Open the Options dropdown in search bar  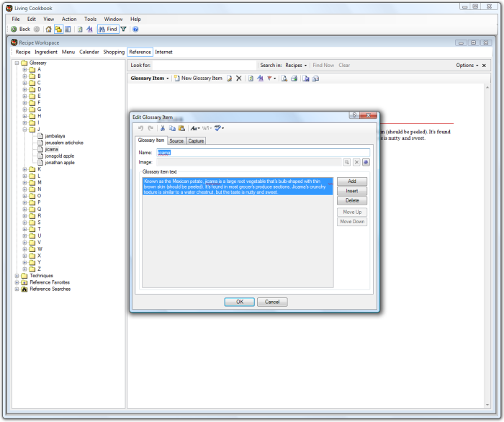pos(467,66)
